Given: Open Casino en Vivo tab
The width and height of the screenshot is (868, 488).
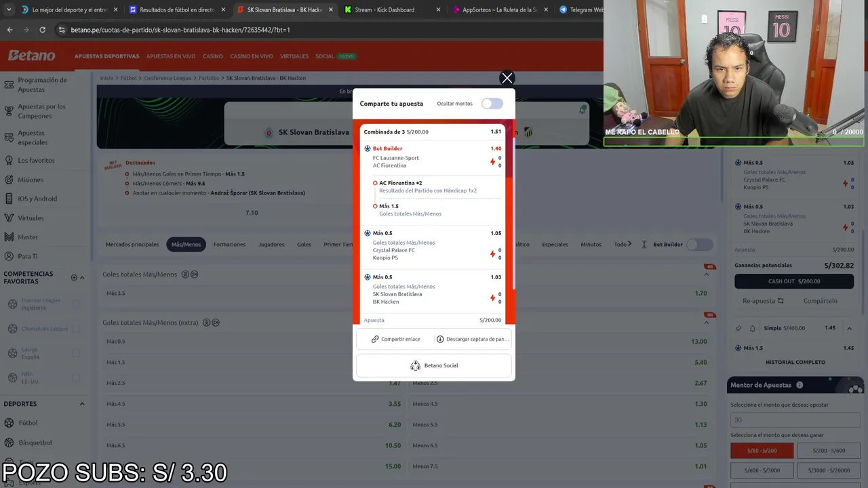Looking at the screenshot, I should [252, 56].
